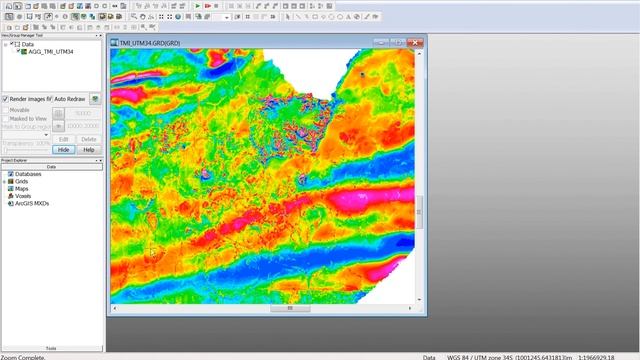Click the scroll-up arrow of grid window

pyautogui.click(x=419, y=53)
